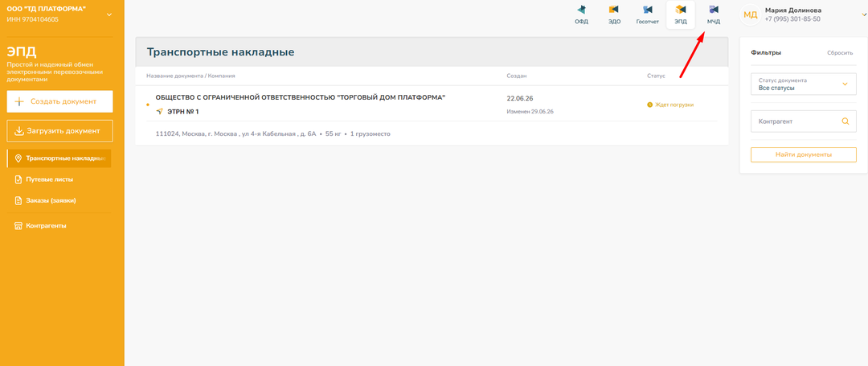The height and width of the screenshot is (366, 868).
Task: Open the Статус документа dropdown
Action: point(803,84)
